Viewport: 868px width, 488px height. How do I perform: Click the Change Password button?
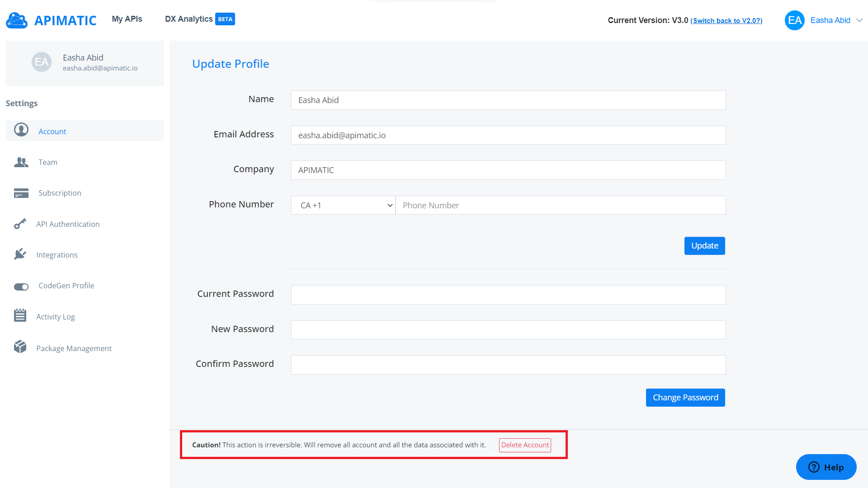tap(685, 397)
